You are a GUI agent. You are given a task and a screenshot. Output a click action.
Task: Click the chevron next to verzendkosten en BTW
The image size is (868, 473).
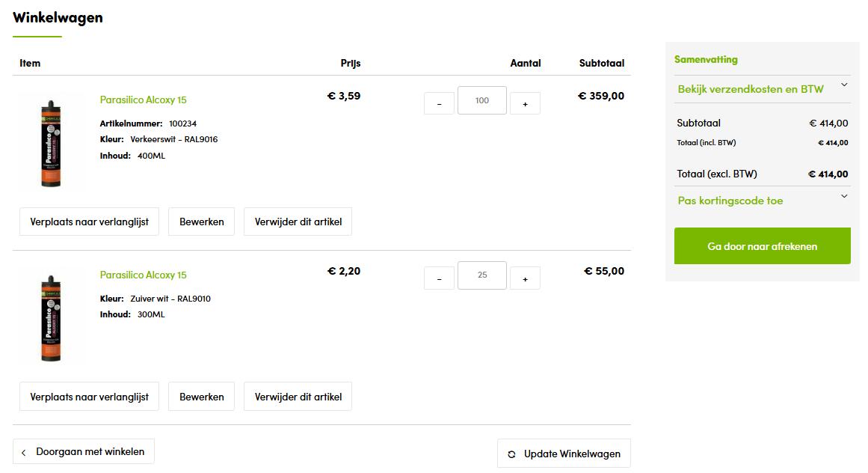click(844, 85)
